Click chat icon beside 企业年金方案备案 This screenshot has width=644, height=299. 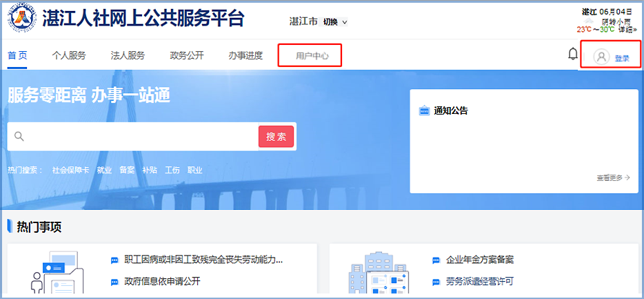point(436,260)
